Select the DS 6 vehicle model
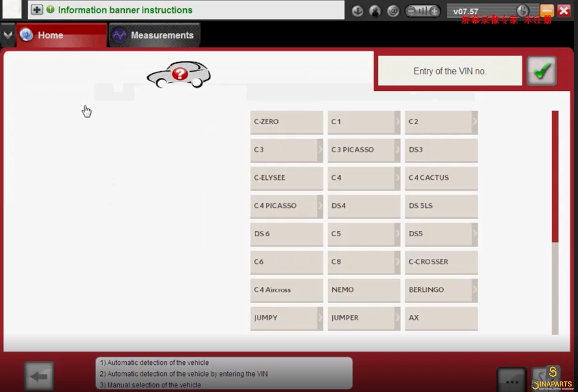This screenshot has width=578, height=392. [x=286, y=234]
